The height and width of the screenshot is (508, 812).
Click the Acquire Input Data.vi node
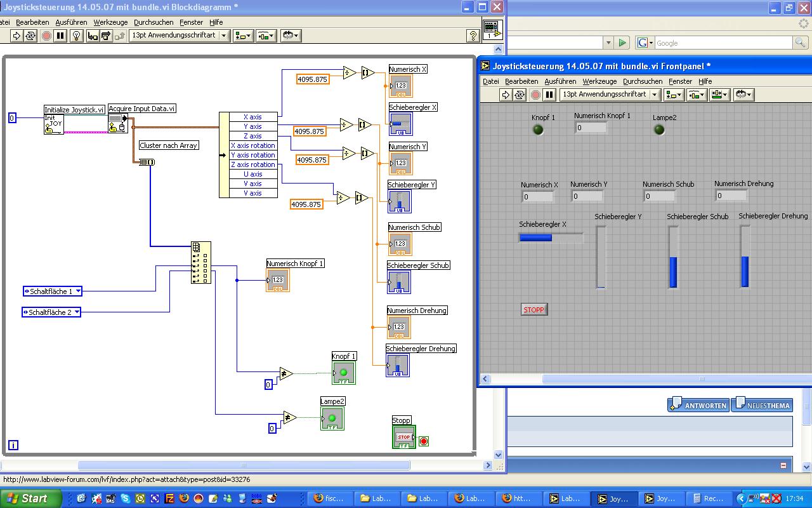point(117,123)
